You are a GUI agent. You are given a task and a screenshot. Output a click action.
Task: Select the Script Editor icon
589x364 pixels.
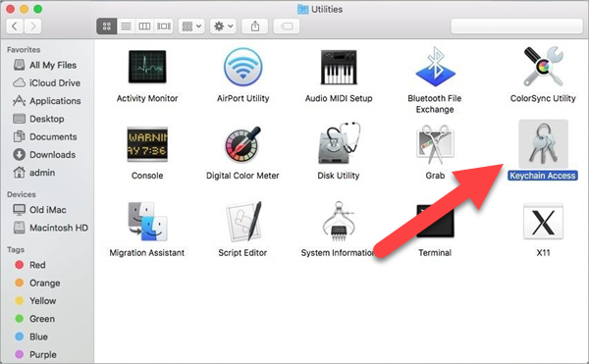pyautogui.click(x=243, y=222)
